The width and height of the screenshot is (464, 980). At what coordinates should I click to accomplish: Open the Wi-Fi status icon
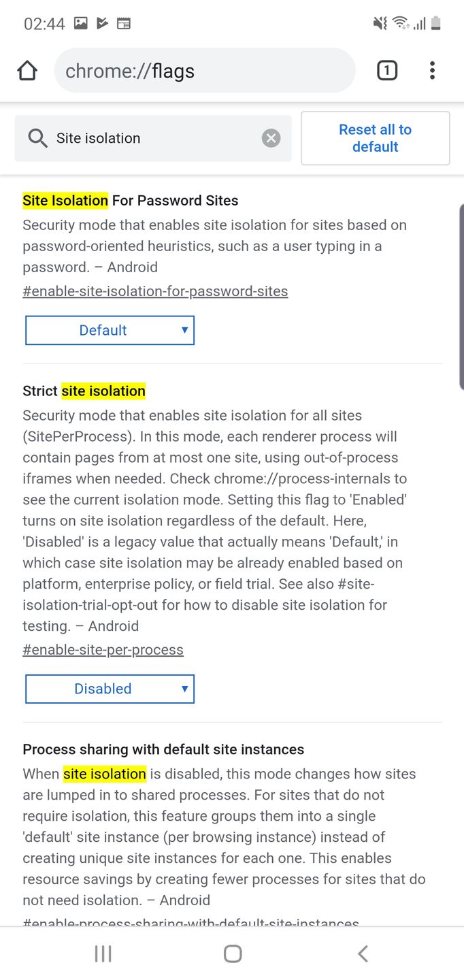pyautogui.click(x=400, y=24)
